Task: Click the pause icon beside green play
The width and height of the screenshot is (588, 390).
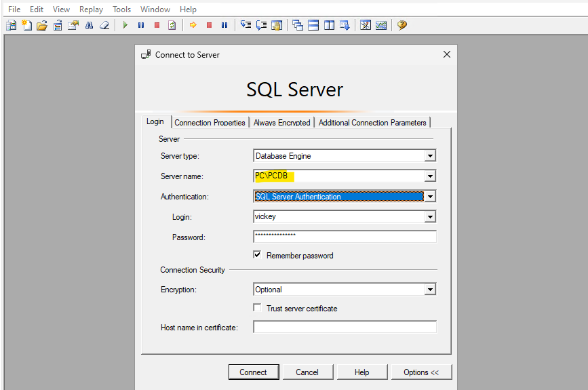Action: (x=141, y=25)
